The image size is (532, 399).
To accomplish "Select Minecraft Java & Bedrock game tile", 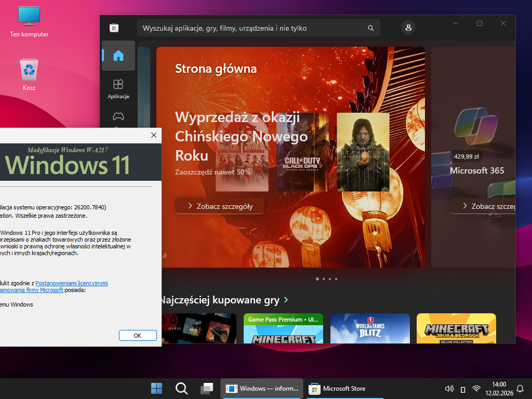I will 456,328.
